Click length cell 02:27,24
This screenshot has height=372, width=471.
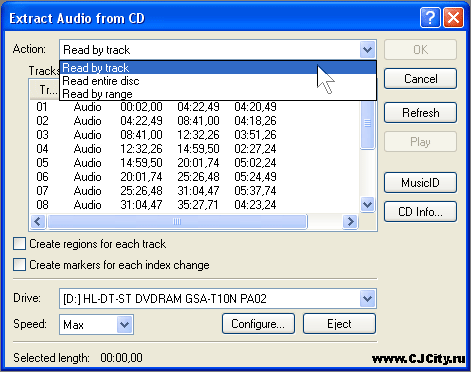(255, 149)
